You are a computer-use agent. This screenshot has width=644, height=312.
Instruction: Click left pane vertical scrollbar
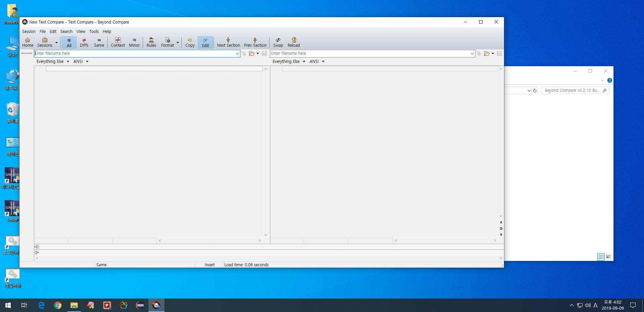pyautogui.click(x=266, y=152)
